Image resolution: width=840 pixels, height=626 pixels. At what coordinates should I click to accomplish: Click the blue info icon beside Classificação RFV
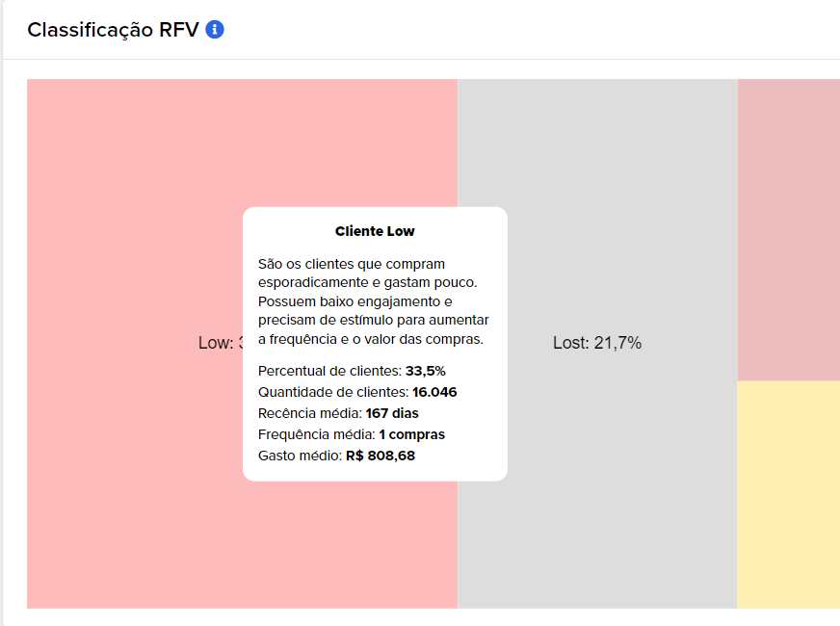(215, 30)
